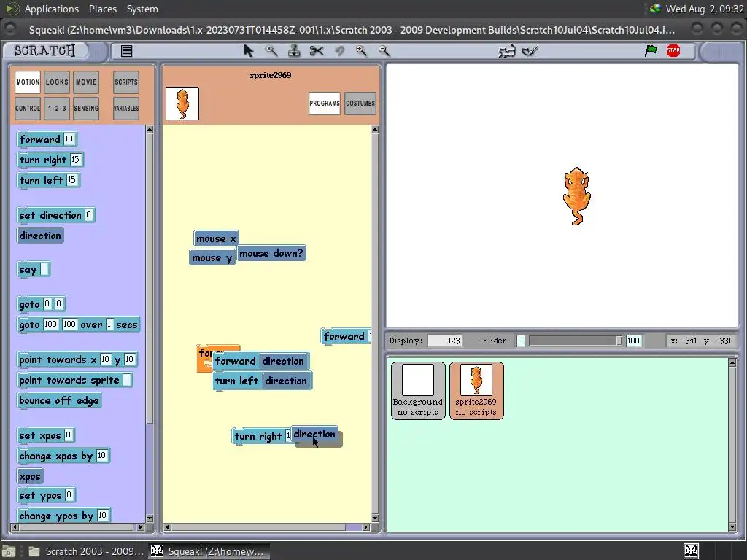Click the forward block in palette

[47, 139]
